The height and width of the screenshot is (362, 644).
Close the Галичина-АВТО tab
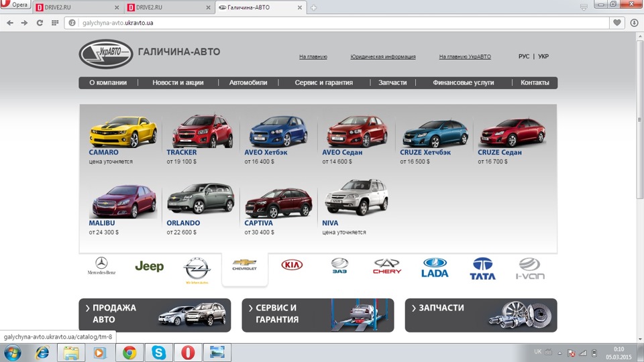[300, 7]
